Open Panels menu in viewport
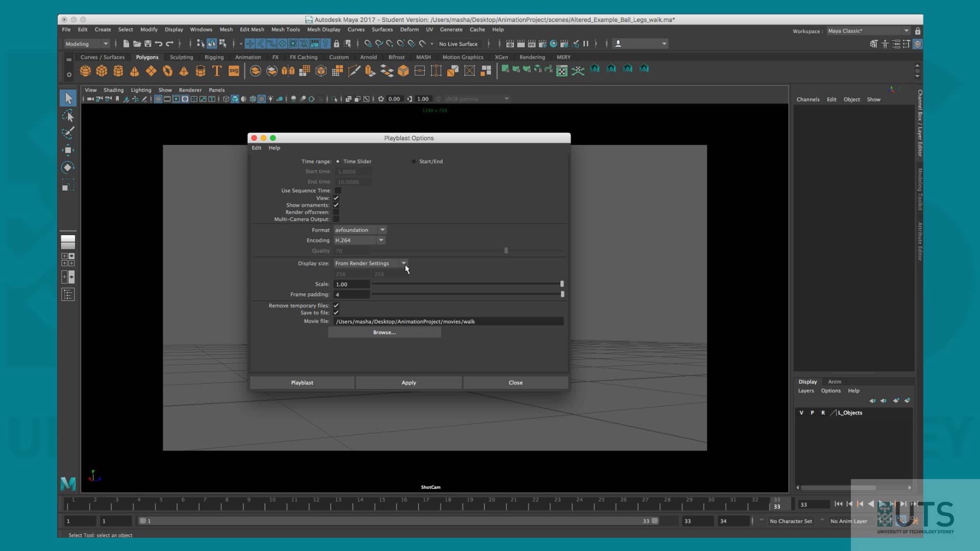The height and width of the screenshot is (551, 980). (216, 90)
